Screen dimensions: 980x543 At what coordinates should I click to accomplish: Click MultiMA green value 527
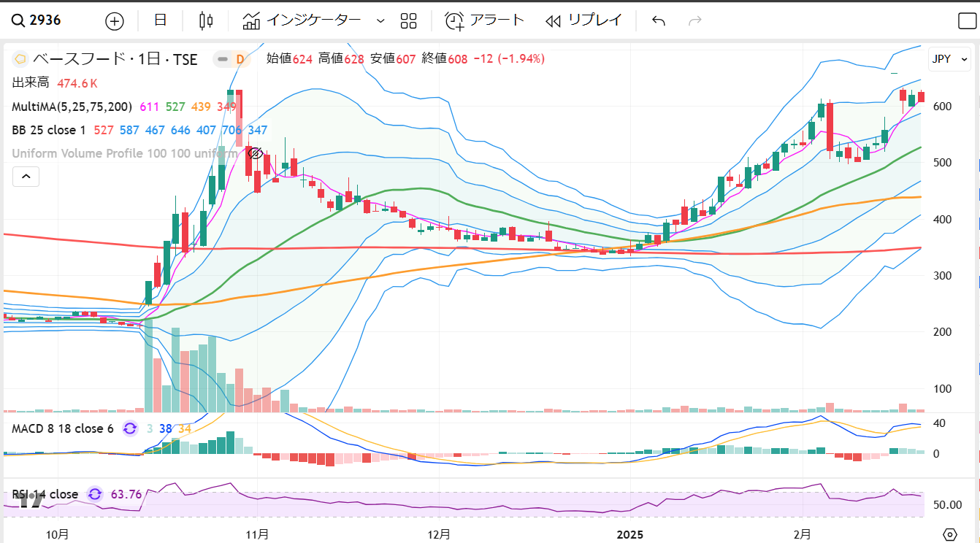pos(175,107)
